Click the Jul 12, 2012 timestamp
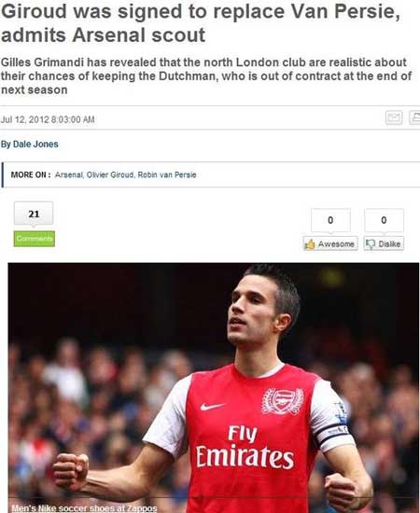 [x=48, y=119]
